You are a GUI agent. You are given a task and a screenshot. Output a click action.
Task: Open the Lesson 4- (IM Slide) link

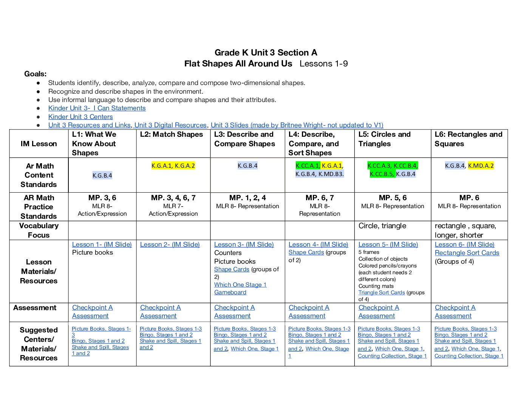click(x=319, y=244)
